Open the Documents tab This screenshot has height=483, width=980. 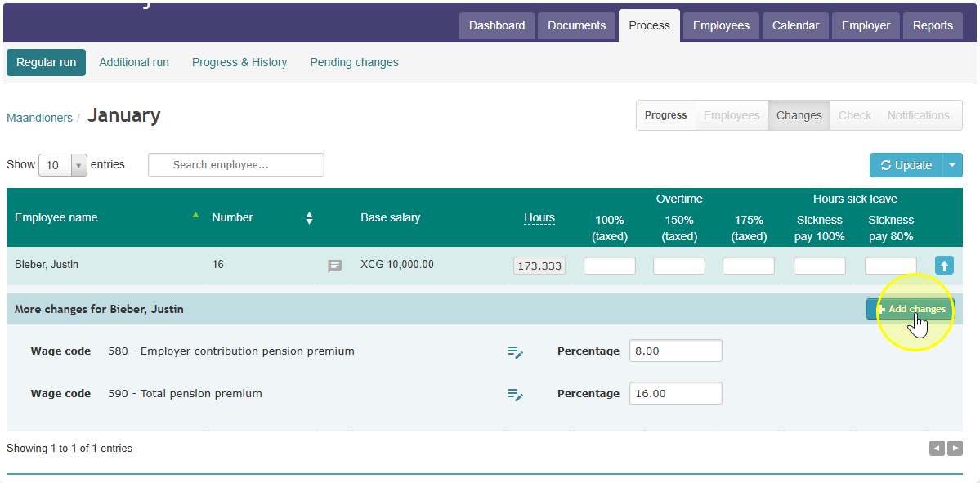[x=576, y=25]
